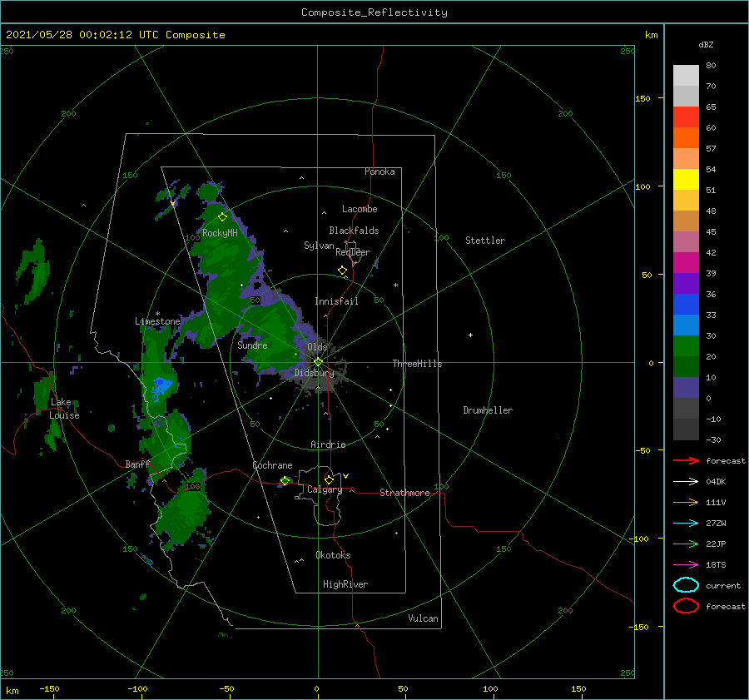749x700 pixels.
Task: Select the Lacombe city label
Action: [360, 209]
